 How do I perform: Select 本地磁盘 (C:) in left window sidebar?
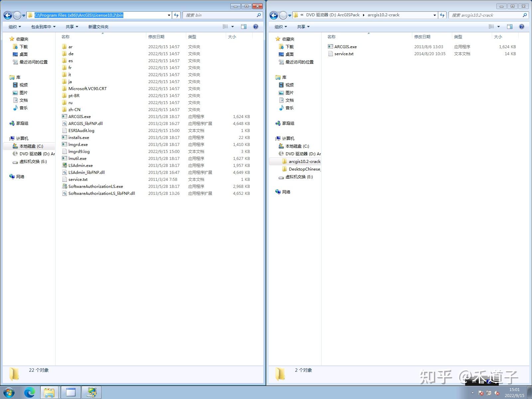point(31,146)
